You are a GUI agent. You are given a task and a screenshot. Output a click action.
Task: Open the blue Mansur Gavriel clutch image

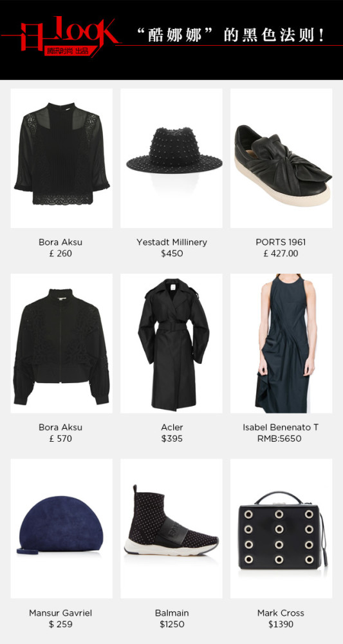[62, 529]
